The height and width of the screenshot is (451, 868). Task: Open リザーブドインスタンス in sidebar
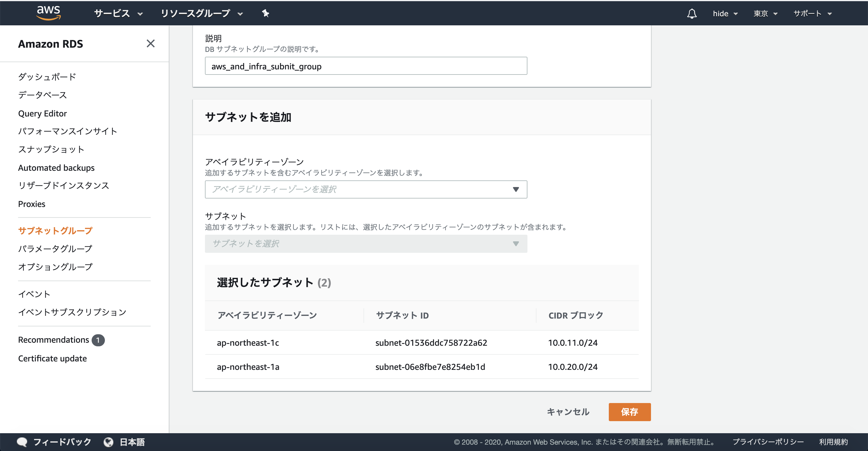[x=64, y=186]
